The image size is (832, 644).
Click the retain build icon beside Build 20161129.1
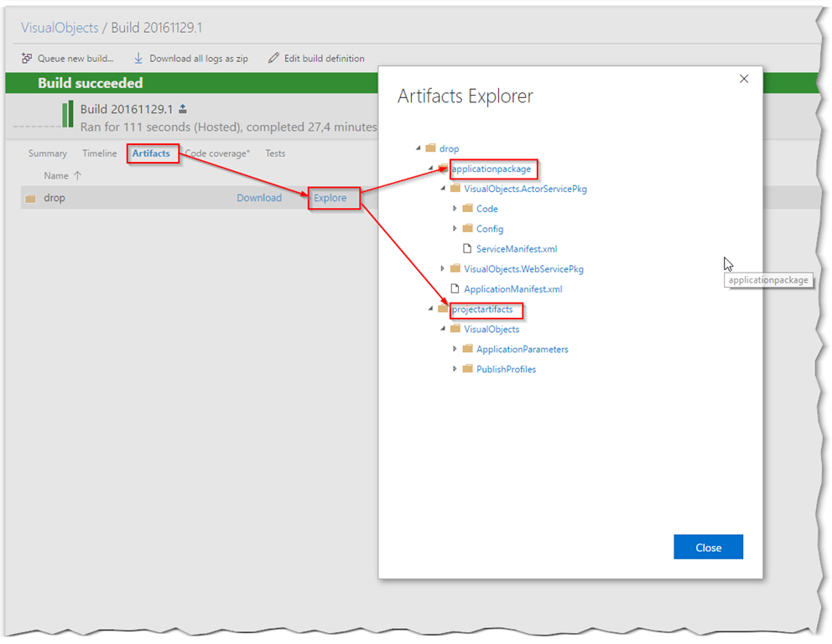183,110
